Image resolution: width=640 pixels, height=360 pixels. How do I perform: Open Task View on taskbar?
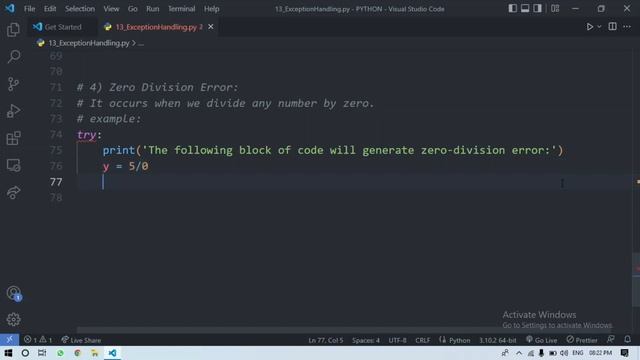42,353
